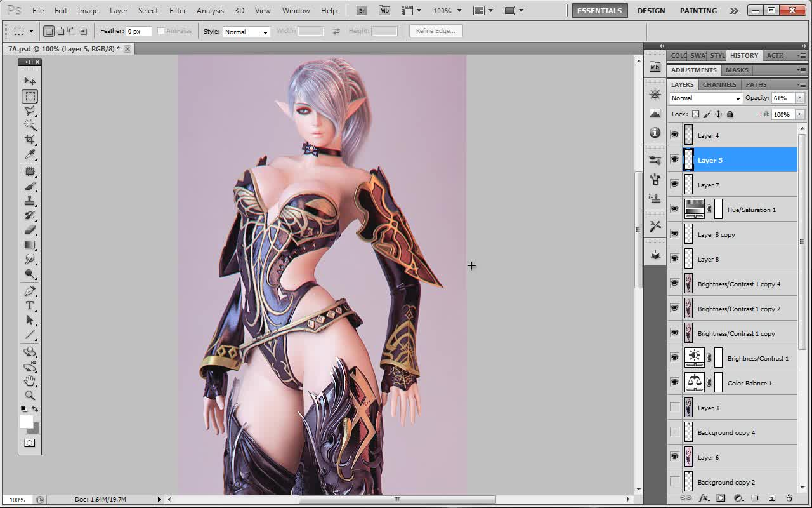Select the Move tool
This screenshot has height=508, width=812.
tap(30, 81)
